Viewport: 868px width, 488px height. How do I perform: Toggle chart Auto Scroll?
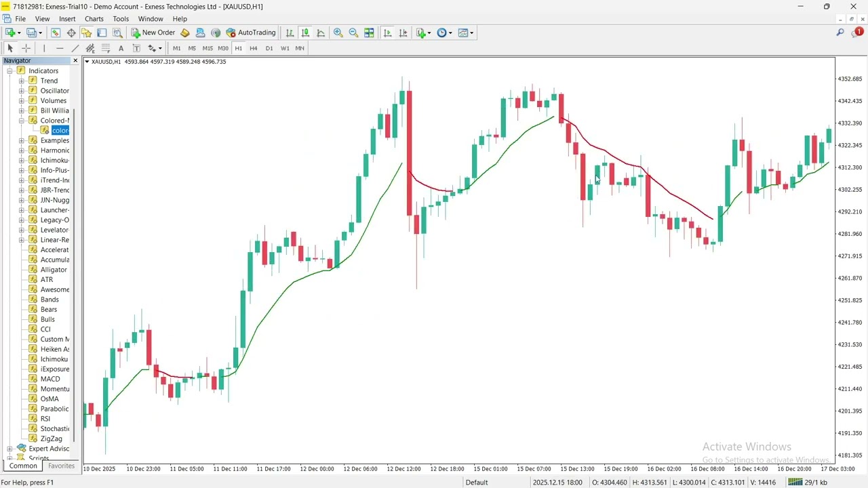[x=388, y=33]
